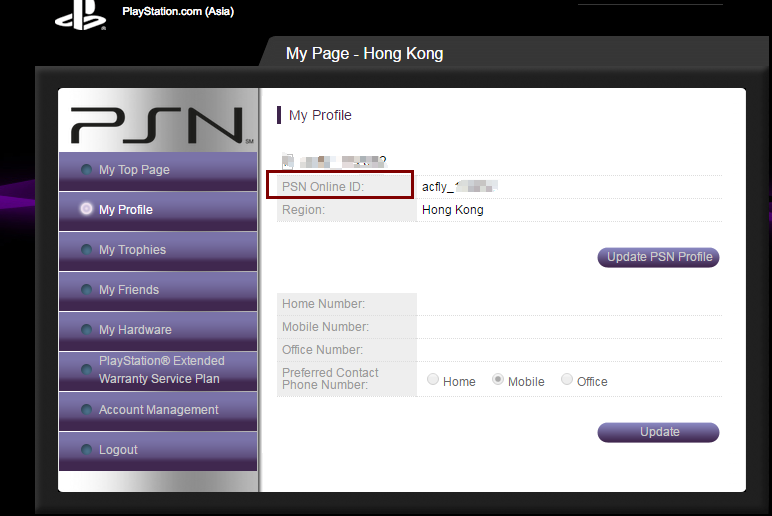Click the Mobile Number label

point(325,327)
